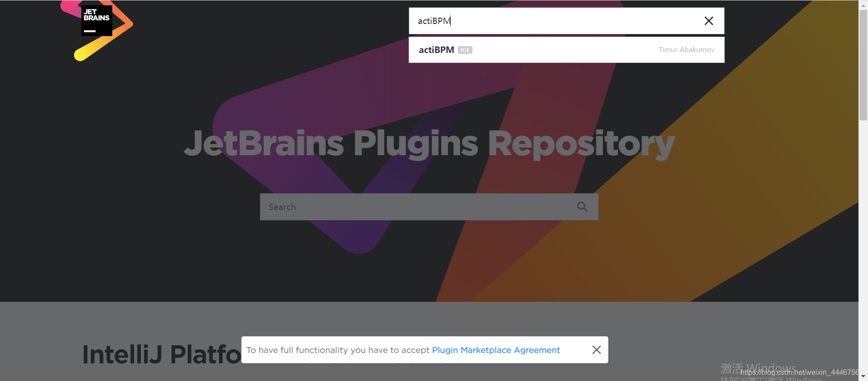Click the JetBrains Plugins Repository heading
This screenshot has width=868, height=381.
pos(429,144)
